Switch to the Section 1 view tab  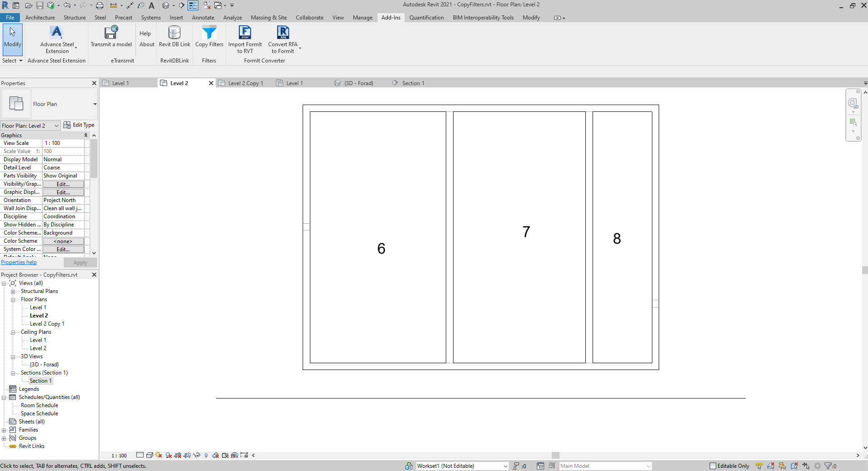click(413, 83)
